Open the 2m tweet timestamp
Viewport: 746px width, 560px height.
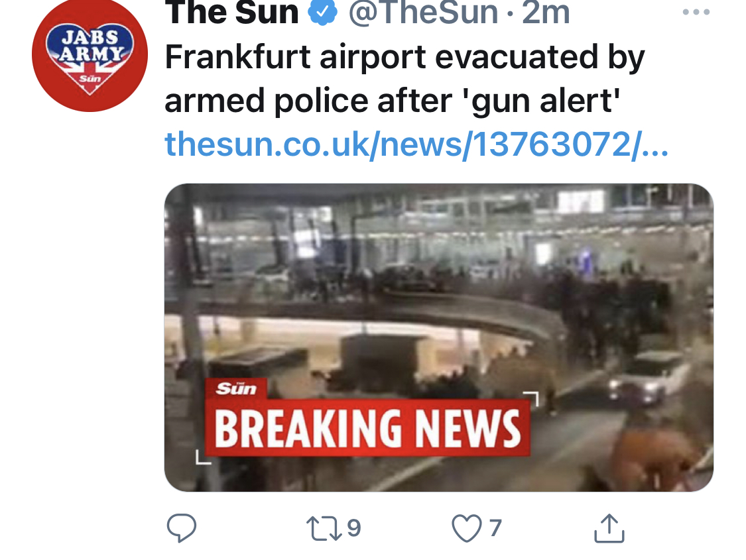click(546, 13)
